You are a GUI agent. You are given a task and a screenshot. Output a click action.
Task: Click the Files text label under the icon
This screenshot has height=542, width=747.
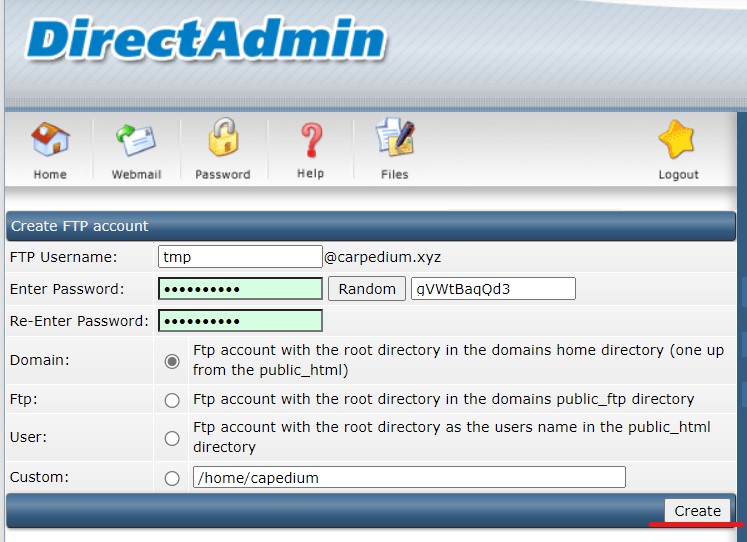(x=395, y=175)
